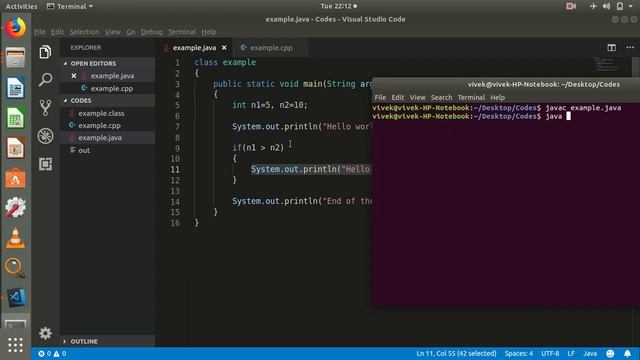Open LibreOffice Writer from the dock

point(15,88)
